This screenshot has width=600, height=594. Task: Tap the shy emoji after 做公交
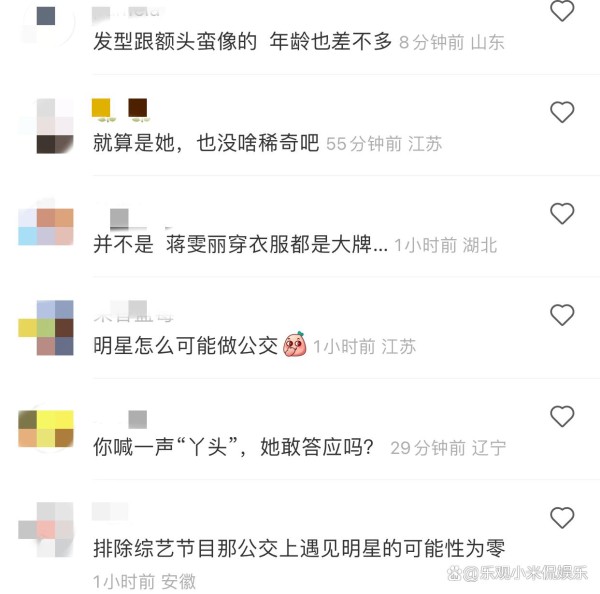294,344
